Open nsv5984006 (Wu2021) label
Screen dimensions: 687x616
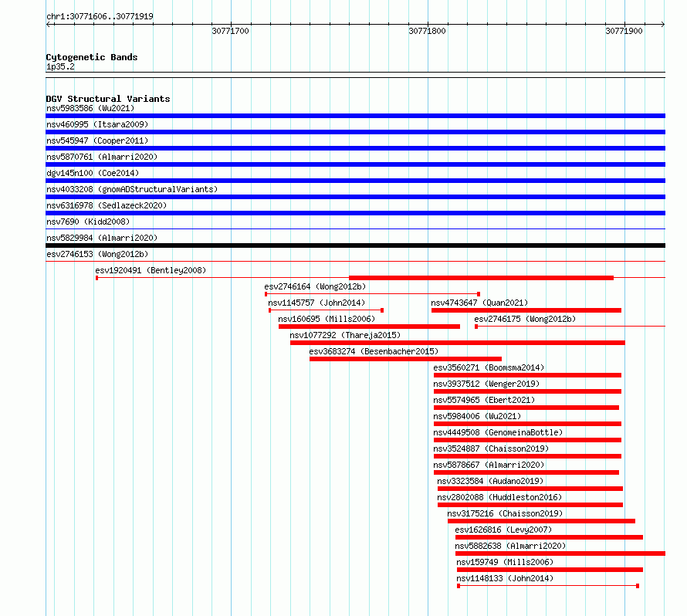coord(477,416)
